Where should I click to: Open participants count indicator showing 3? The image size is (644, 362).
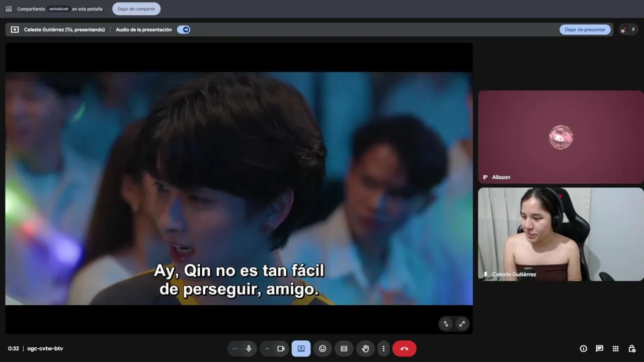tap(628, 30)
